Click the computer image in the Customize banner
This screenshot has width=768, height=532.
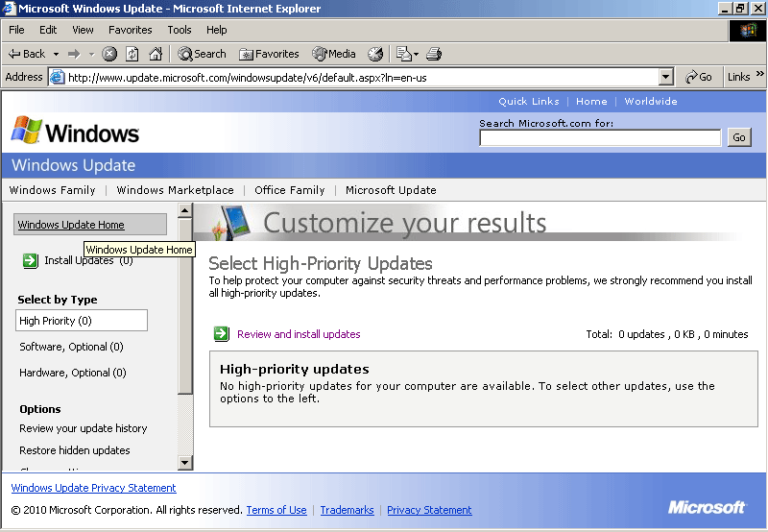231,223
